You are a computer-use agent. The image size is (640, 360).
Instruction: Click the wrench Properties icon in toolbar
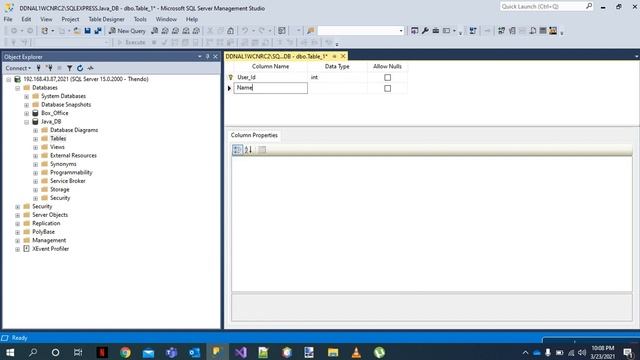425,31
